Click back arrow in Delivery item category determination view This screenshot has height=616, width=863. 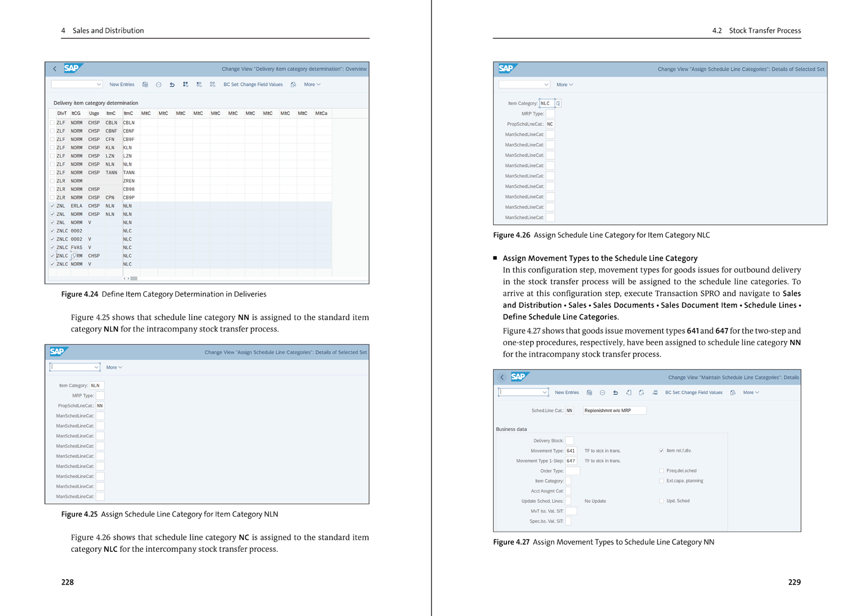pos(54,69)
